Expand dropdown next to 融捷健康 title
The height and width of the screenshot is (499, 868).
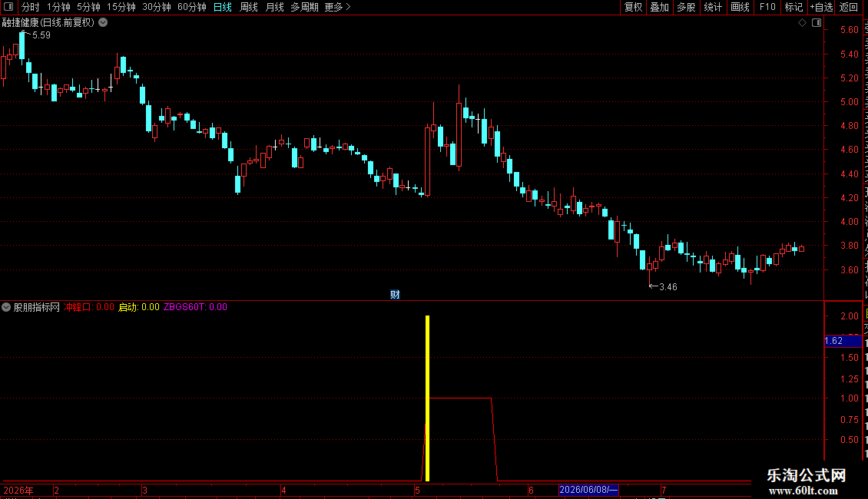pos(103,23)
